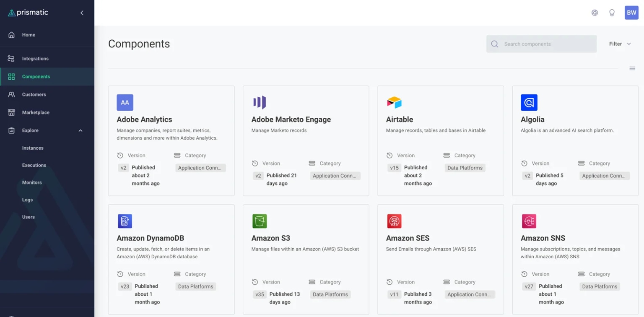Open the BW user avatar menu

pyautogui.click(x=631, y=13)
